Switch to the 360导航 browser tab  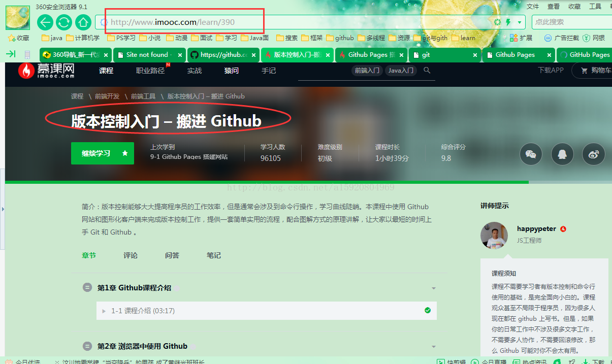tap(75, 55)
